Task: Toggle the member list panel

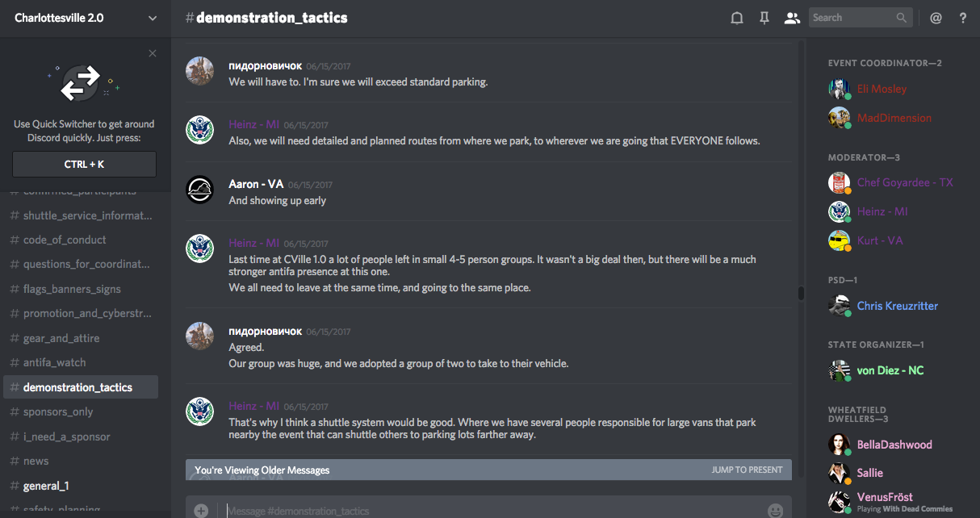Action: (x=792, y=18)
